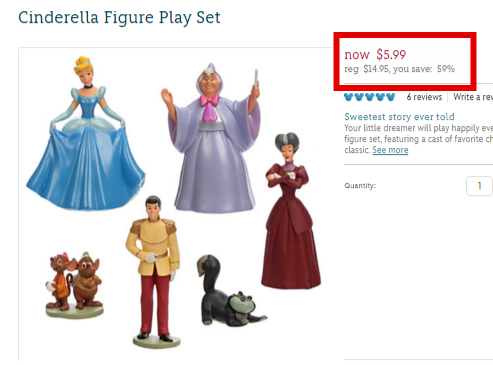Viewport: 493px width, 365px height.
Task: Expand description with See more
Action: coord(390,150)
